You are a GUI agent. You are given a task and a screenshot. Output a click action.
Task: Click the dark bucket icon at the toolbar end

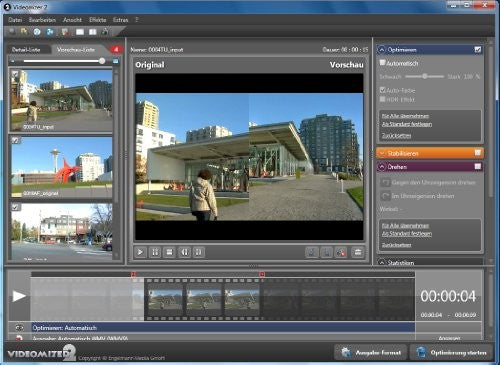pos(105,32)
